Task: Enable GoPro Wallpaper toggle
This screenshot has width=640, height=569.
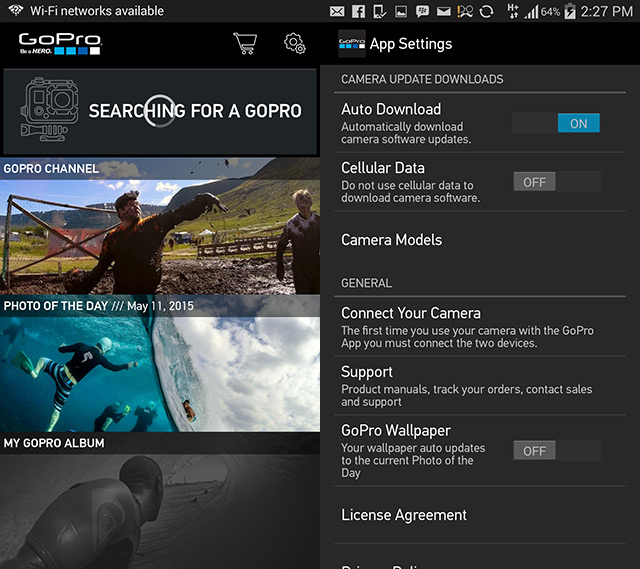Action: 556,450
